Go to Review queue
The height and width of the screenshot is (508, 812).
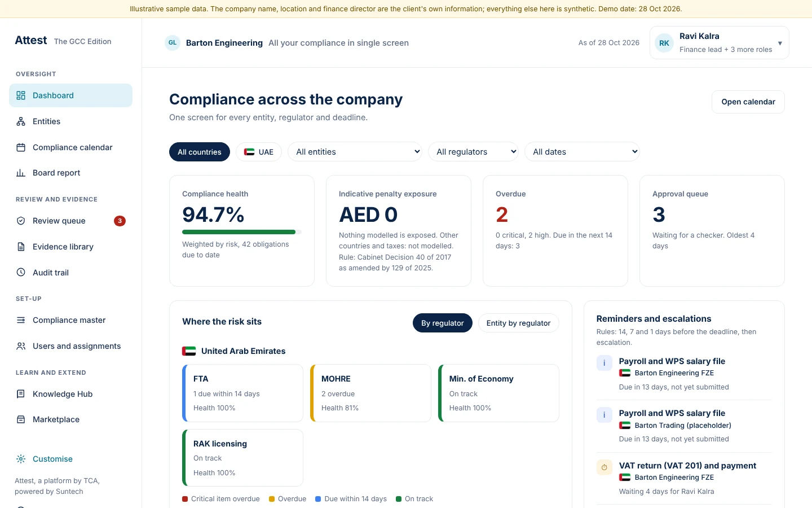[x=70, y=221]
